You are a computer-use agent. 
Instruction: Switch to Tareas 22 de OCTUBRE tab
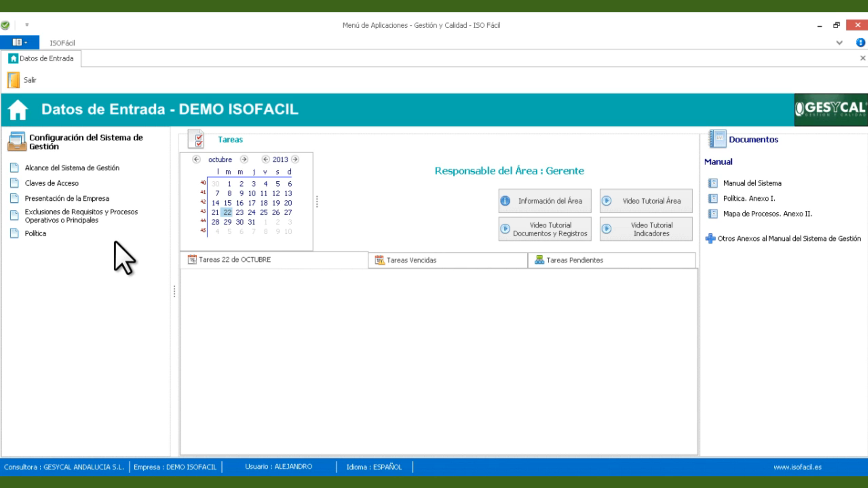click(x=274, y=260)
